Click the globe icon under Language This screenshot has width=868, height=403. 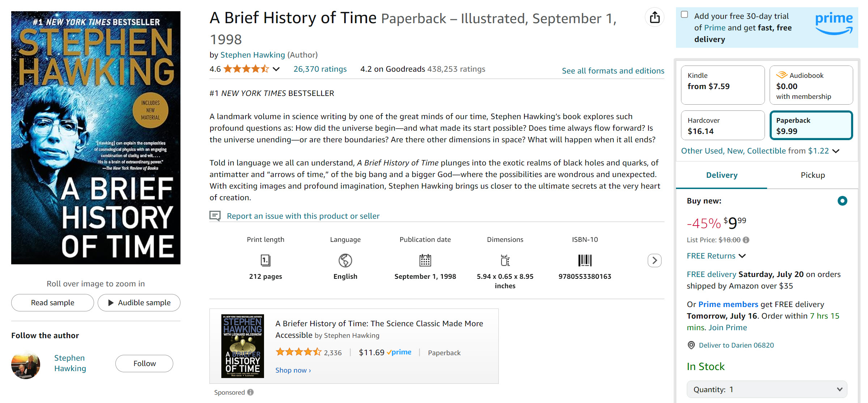[x=345, y=260]
